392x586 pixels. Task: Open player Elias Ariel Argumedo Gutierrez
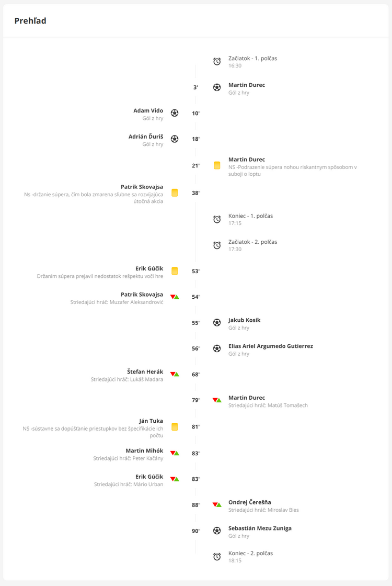(271, 346)
